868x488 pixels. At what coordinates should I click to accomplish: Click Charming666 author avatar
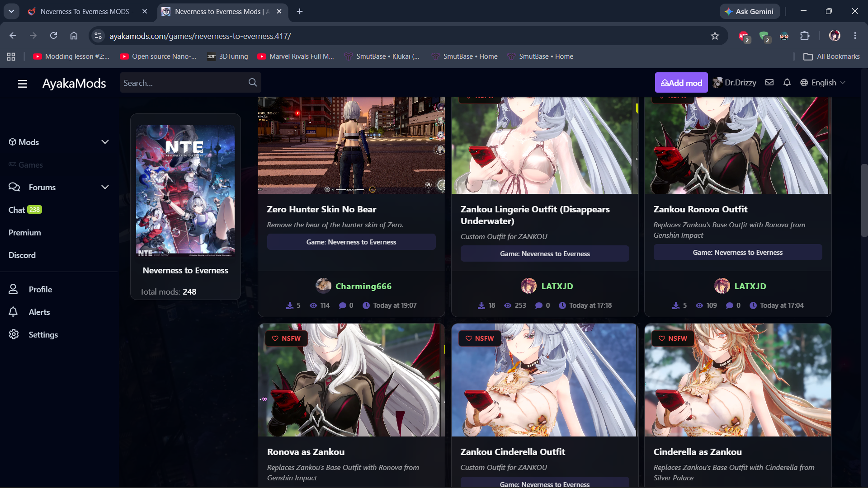click(323, 286)
